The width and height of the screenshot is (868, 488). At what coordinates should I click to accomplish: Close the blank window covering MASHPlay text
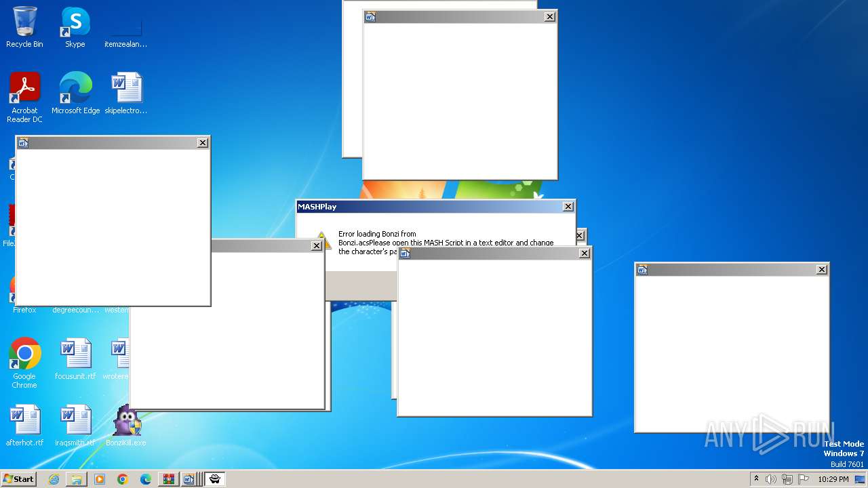(585, 253)
